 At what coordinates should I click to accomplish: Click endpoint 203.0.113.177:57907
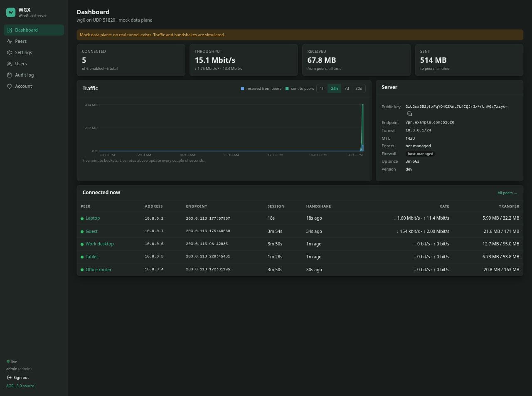[x=208, y=218]
